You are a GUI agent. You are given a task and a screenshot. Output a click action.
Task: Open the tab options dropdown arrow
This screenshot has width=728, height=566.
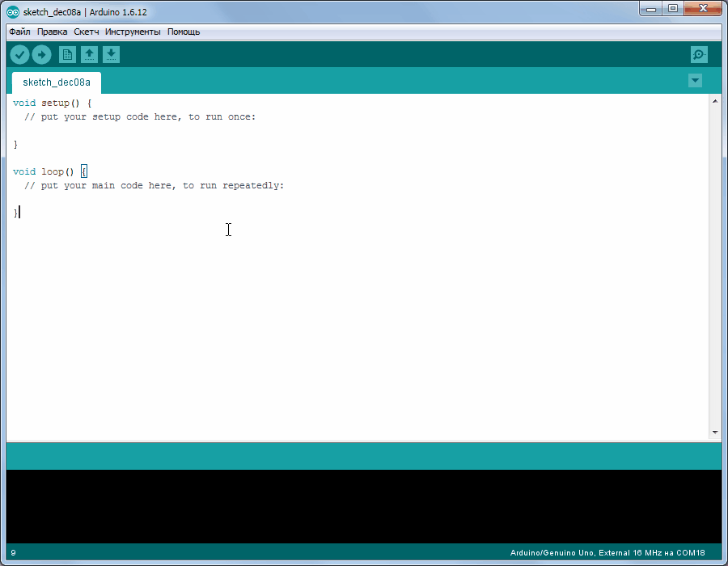[695, 81]
